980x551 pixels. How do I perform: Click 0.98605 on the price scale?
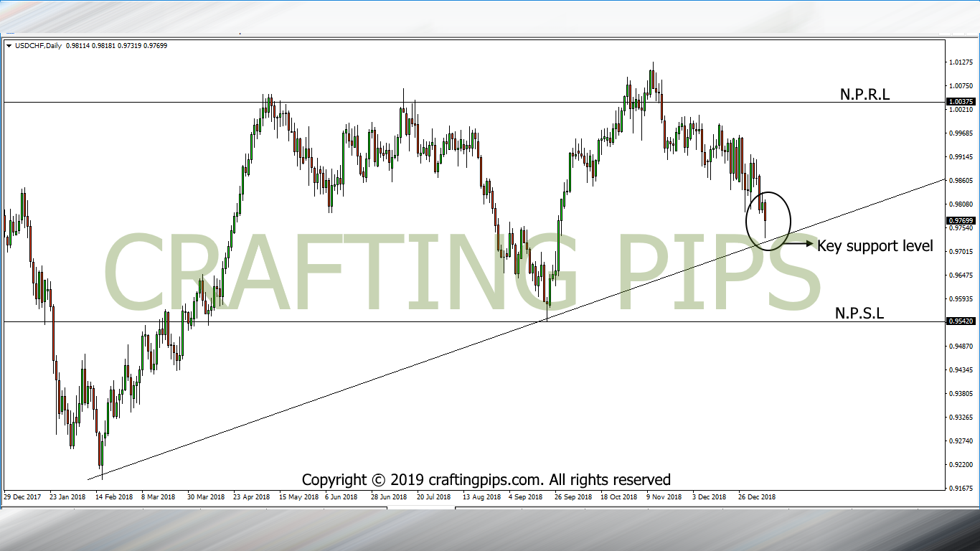(x=961, y=181)
